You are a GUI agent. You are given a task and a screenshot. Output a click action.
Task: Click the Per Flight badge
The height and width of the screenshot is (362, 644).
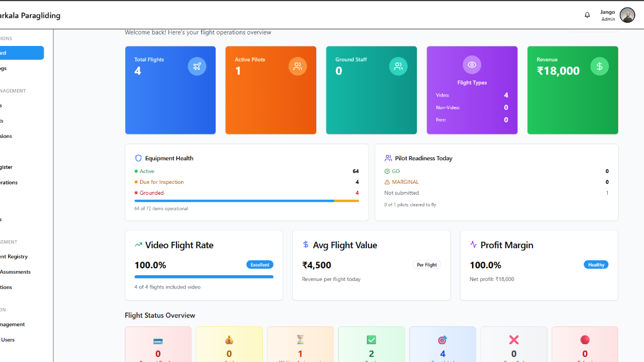427,265
